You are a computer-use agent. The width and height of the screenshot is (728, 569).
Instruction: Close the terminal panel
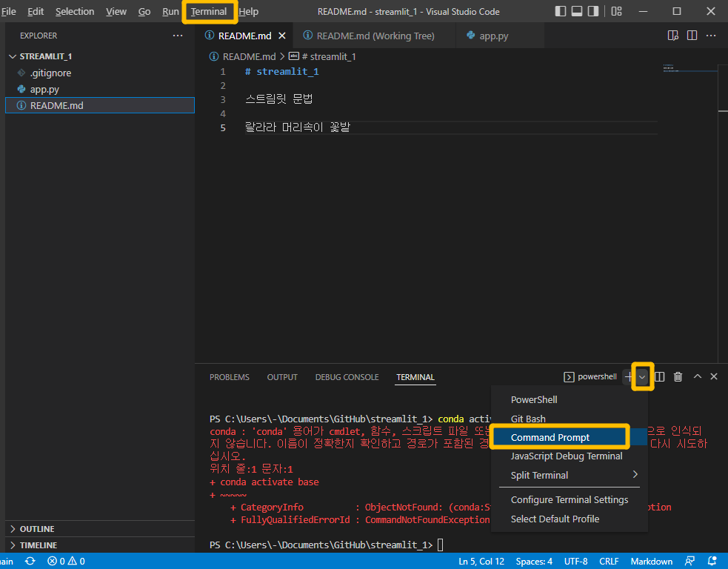point(714,376)
